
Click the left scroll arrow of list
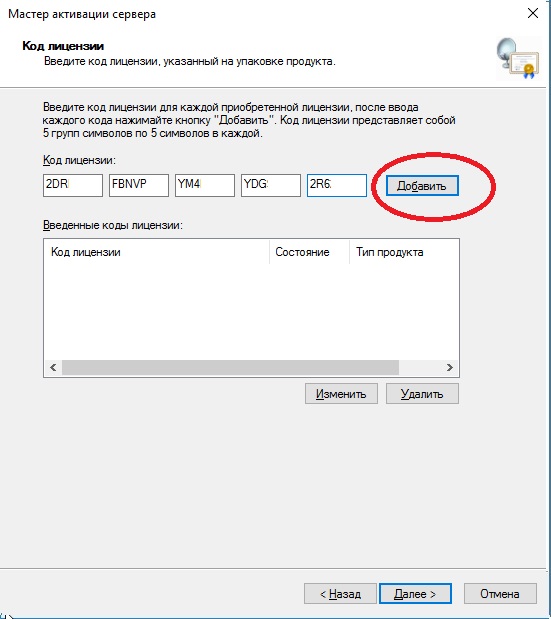53,368
